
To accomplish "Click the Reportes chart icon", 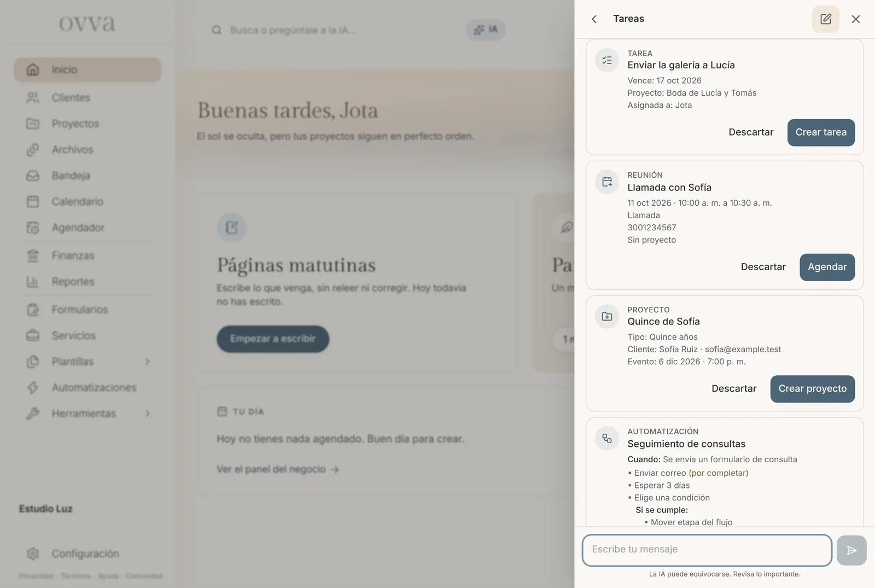I will click(33, 282).
